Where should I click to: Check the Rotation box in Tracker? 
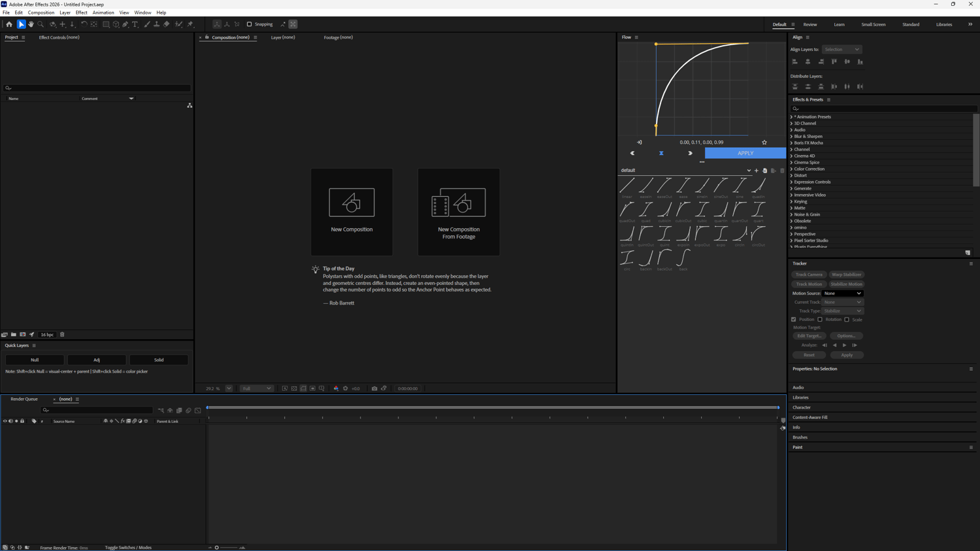point(820,320)
